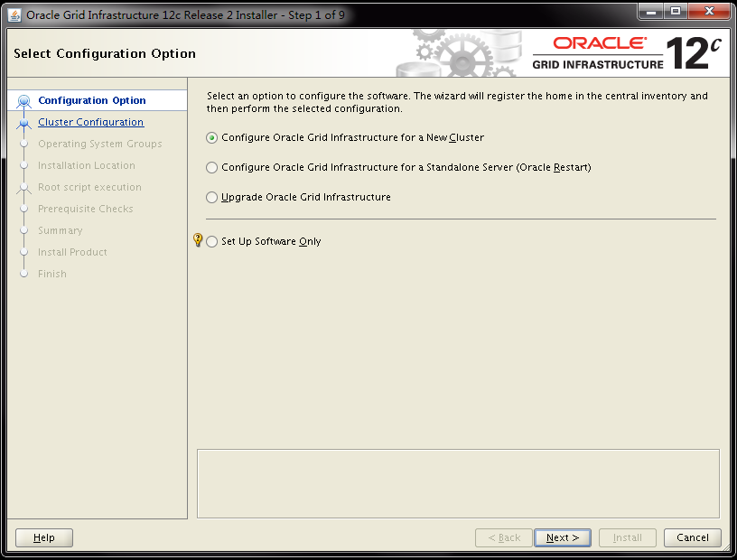
Task: Click the Installation Location step text
Action: (87, 165)
